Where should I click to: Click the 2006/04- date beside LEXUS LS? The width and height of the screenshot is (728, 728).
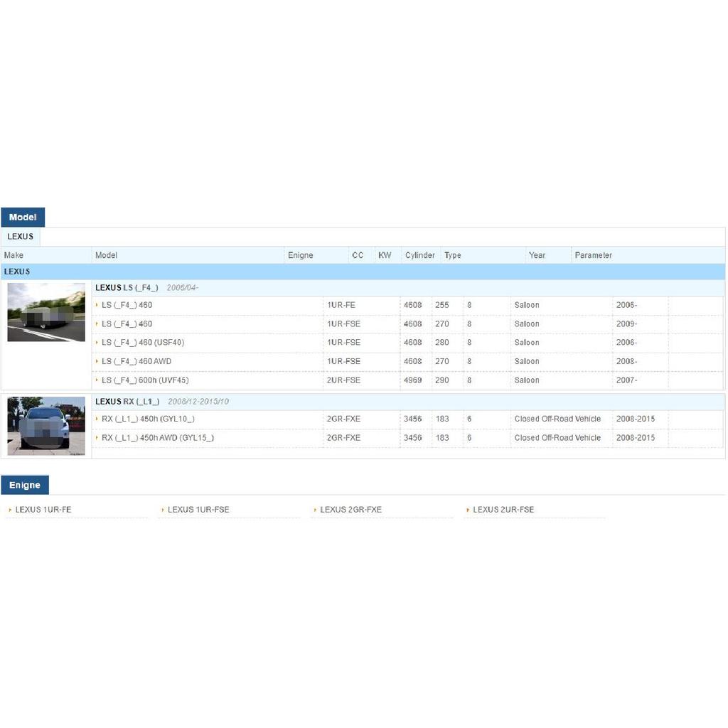pos(183,288)
